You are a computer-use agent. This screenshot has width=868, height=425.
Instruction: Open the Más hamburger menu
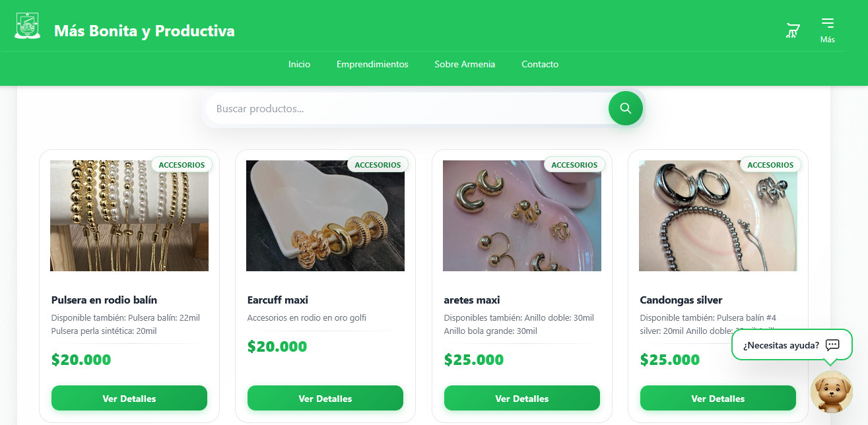point(827,30)
